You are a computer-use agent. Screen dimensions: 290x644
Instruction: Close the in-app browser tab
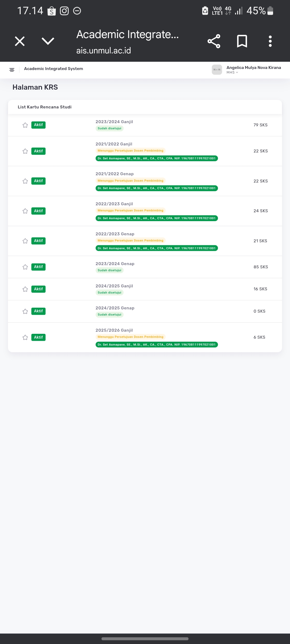coord(20,41)
